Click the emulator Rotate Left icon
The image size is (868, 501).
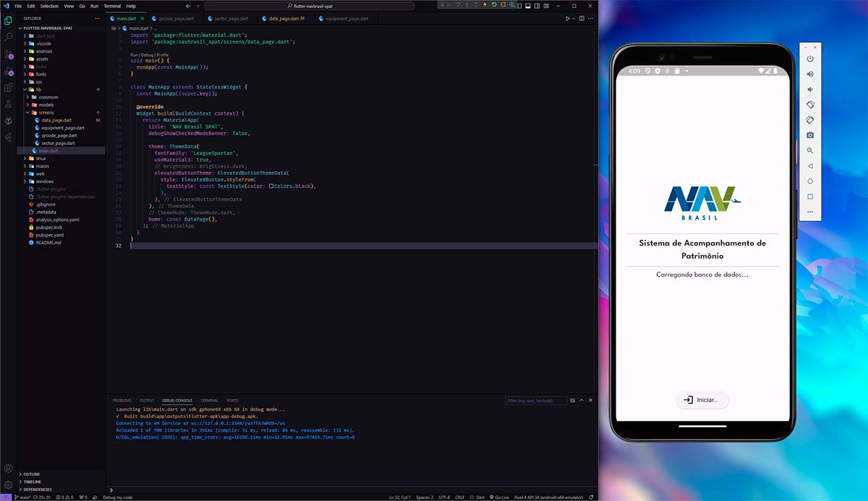(810, 105)
